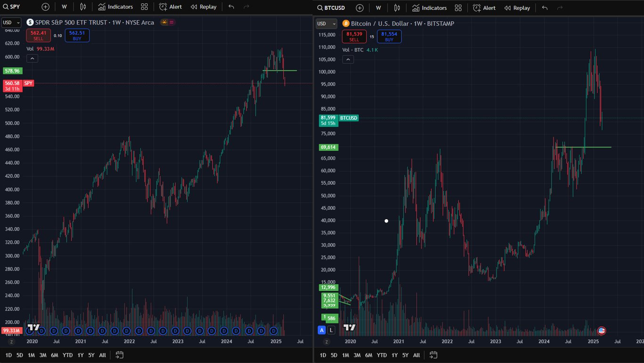Viewport: 644px width, 363px height.
Task: Collapse the BTCUSD chart legend with chevron
Action: pyautogui.click(x=347, y=59)
